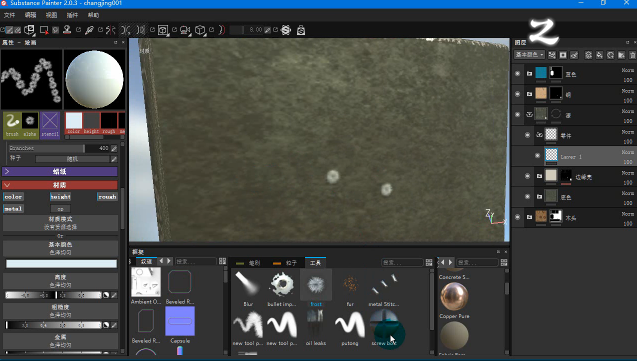Open the base color channel dropdown in layers
This screenshot has width=637, height=361.
529,54
